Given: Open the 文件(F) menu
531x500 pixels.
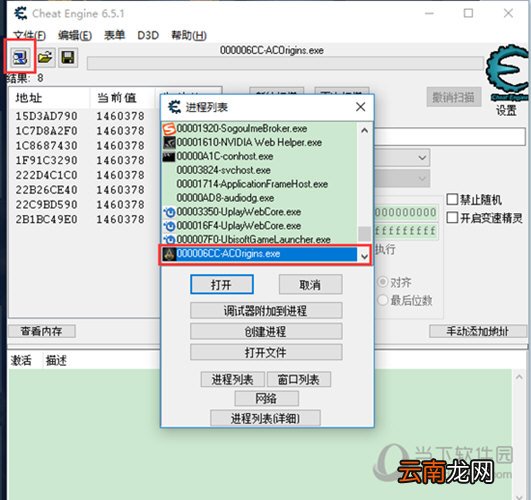Looking at the screenshot, I should pos(29,35).
